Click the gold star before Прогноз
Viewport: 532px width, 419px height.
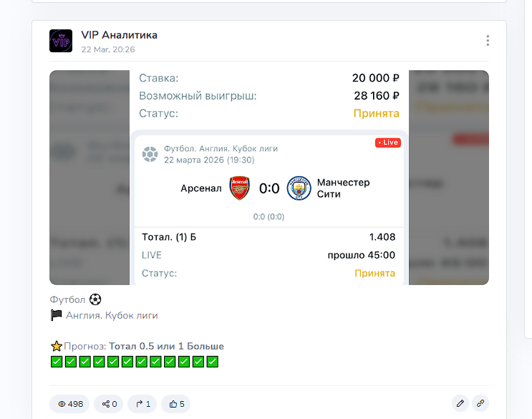click(57, 347)
